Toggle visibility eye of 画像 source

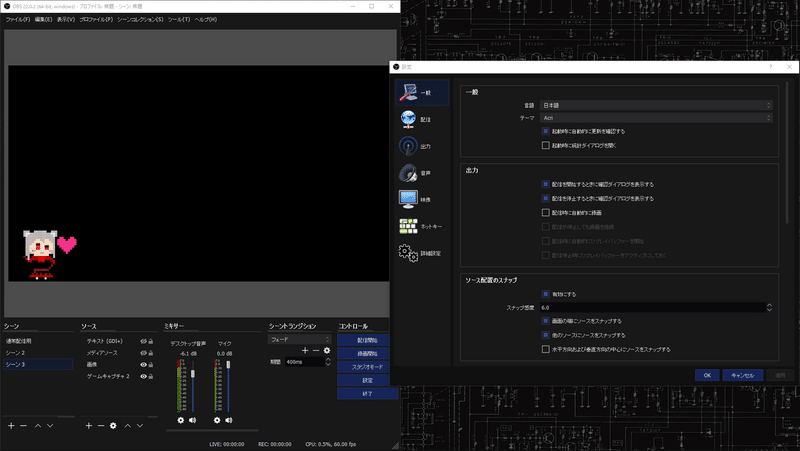point(143,365)
